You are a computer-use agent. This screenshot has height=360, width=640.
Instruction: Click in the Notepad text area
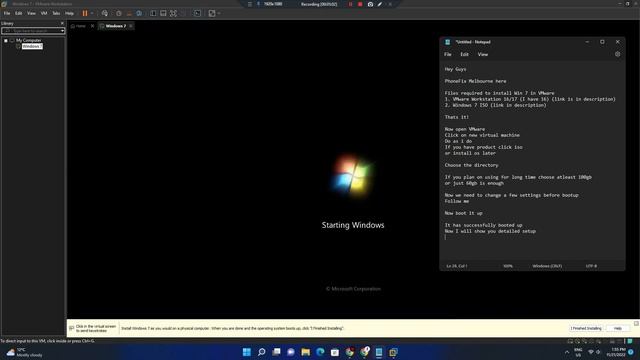532,161
